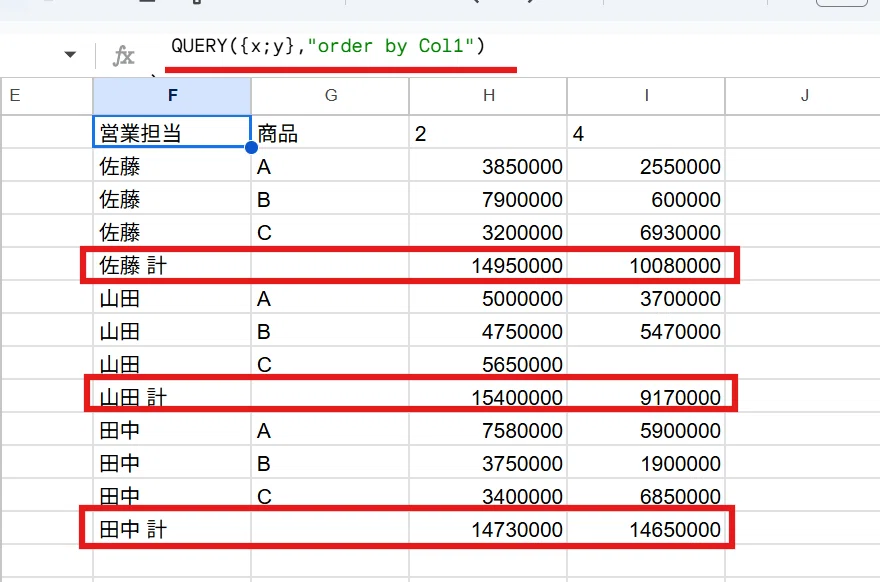The width and height of the screenshot is (880, 582).
Task: Select product A cell in 7580000 row
Action: point(331,429)
